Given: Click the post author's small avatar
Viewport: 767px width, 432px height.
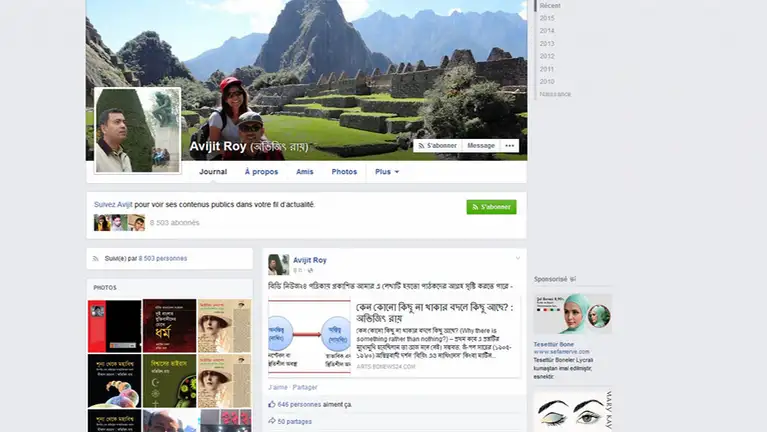Looking at the screenshot, I should [x=277, y=264].
